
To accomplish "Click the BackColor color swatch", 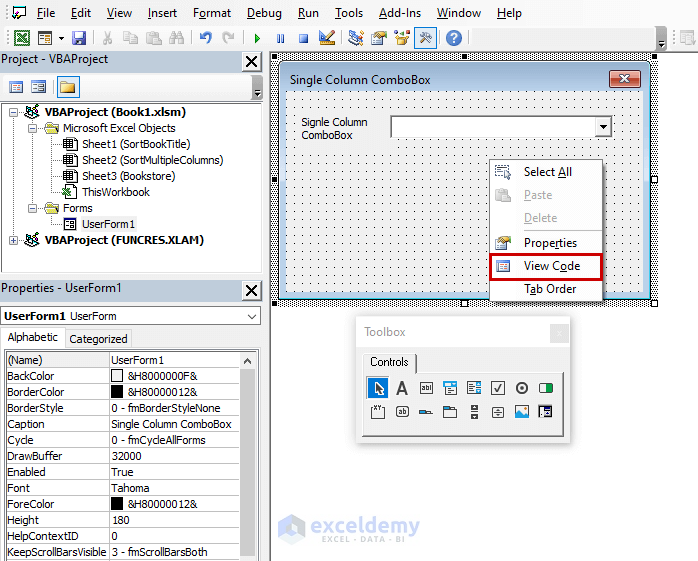I will click(x=117, y=376).
